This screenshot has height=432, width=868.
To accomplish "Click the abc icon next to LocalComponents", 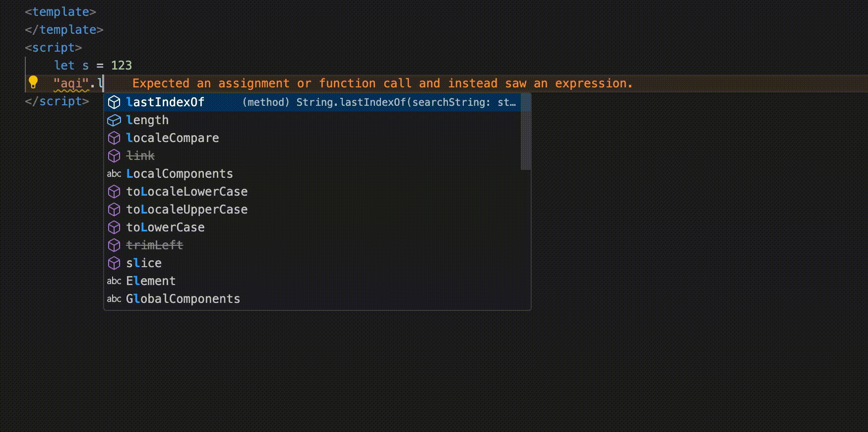I will click(114, 174).
